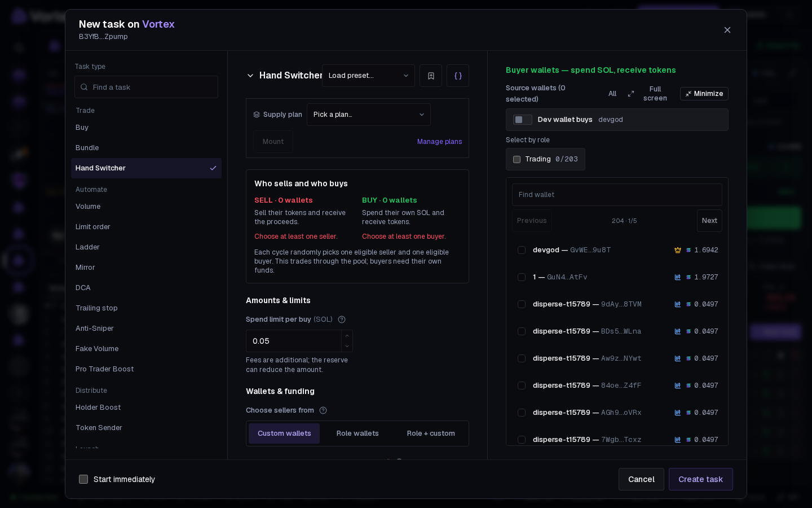Open the chart icon for wallet 9dAy...8TVM
The image size is (812, 508).
coord(678,304)
